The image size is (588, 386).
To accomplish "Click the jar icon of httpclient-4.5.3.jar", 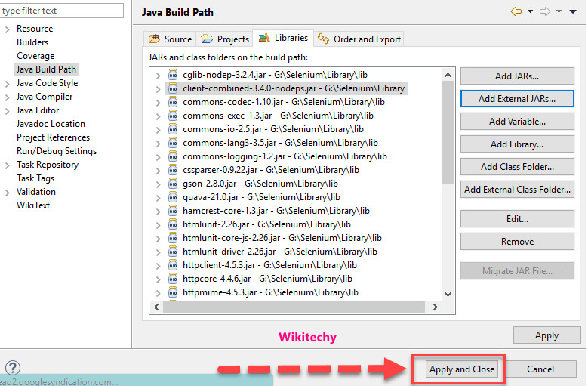I will coord(173,265).
